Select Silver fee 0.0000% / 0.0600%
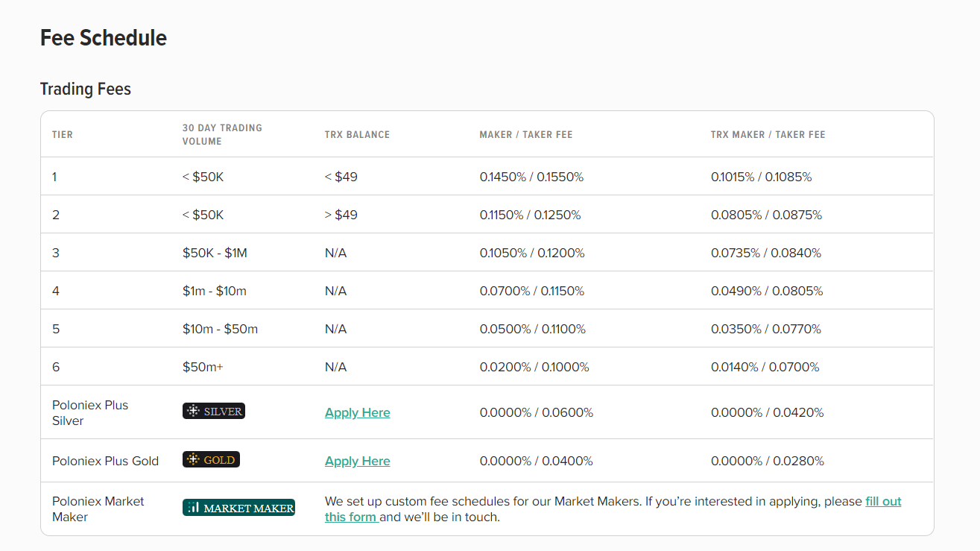The image size is (980, 551). 537,412
